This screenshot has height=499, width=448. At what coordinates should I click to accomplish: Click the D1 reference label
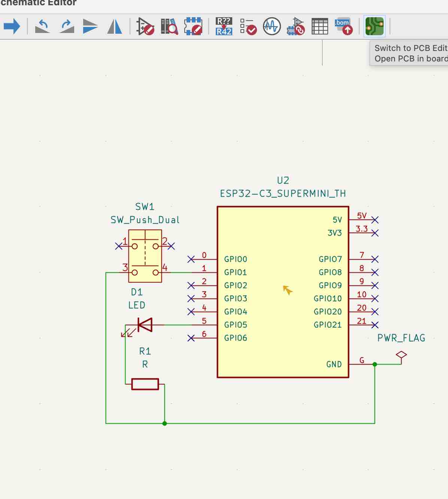(137, 292)
